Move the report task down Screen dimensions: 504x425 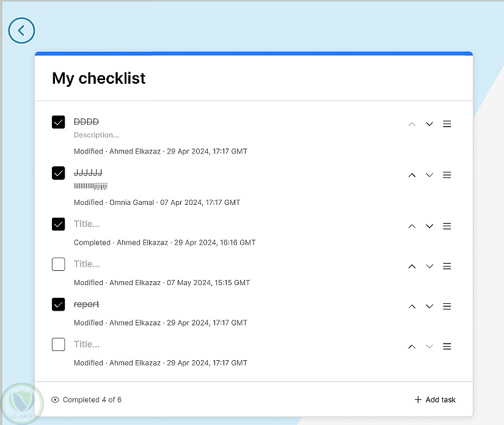tap(429, 306)
